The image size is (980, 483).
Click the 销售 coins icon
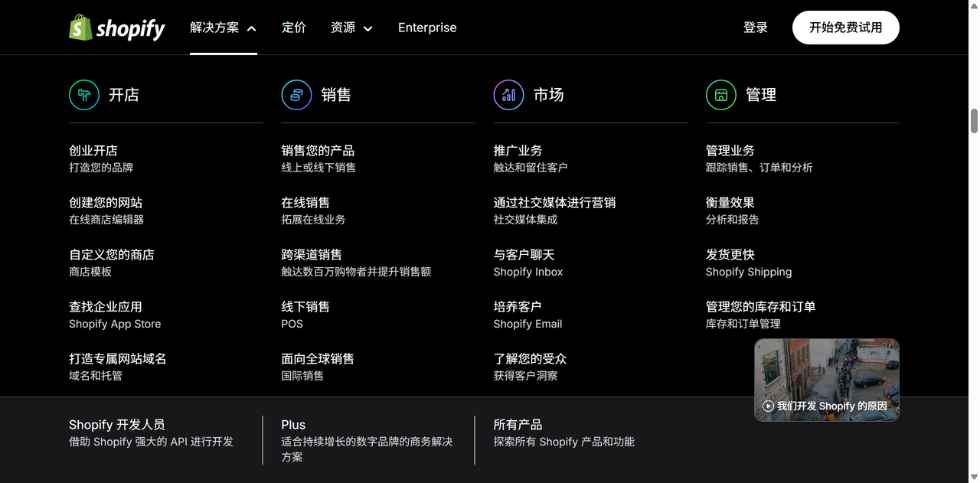(x=296, y=95)
